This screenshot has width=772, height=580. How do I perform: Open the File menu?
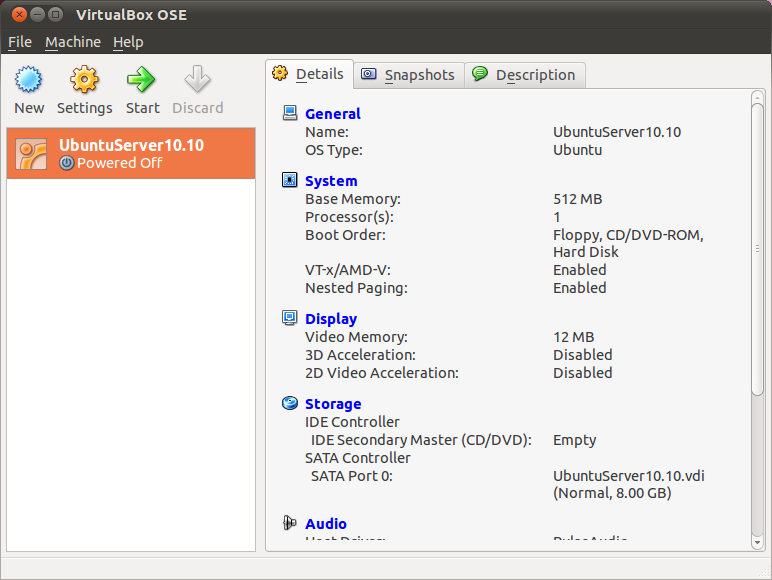pyautogui.click(x=20, y=42)
